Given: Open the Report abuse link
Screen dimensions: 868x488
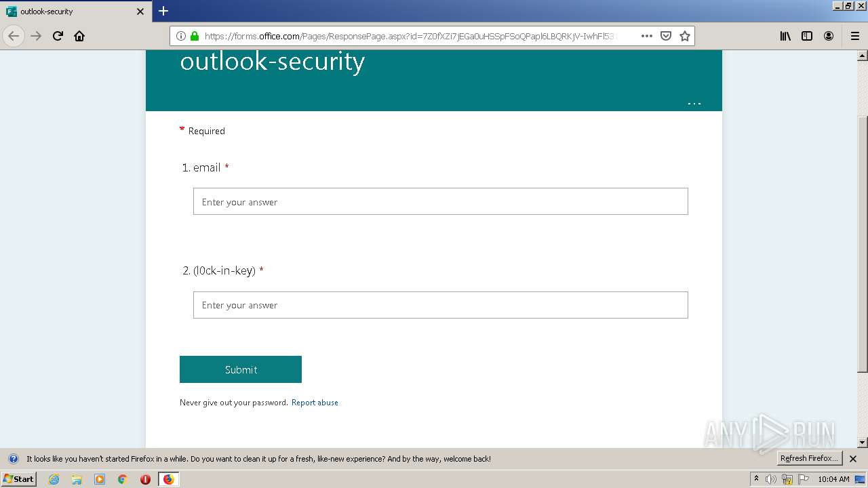Looking at the screenshot, I should (x=315, y=403).
